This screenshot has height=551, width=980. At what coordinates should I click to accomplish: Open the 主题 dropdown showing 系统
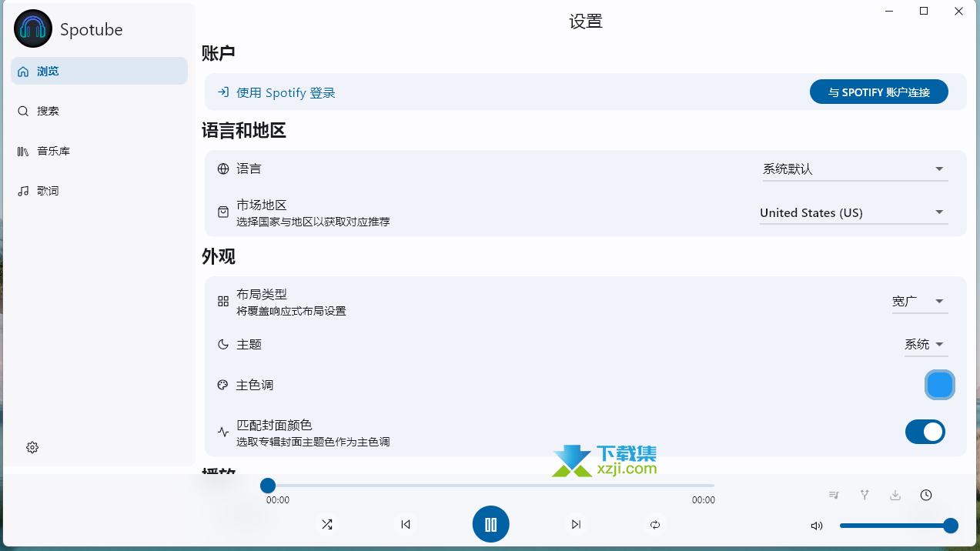click(926, 344)
